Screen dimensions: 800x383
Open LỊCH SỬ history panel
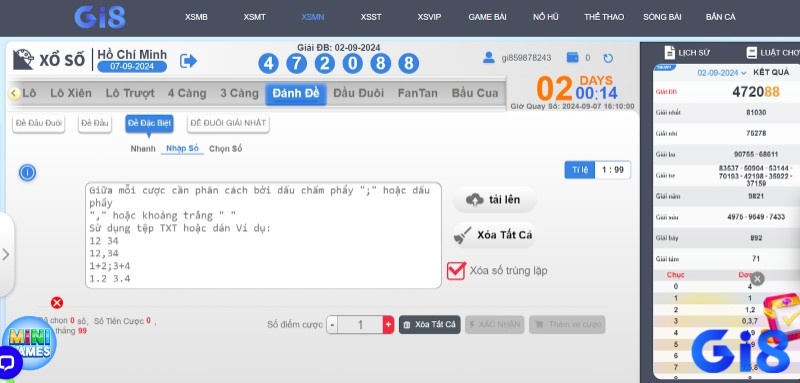point(687,53)
